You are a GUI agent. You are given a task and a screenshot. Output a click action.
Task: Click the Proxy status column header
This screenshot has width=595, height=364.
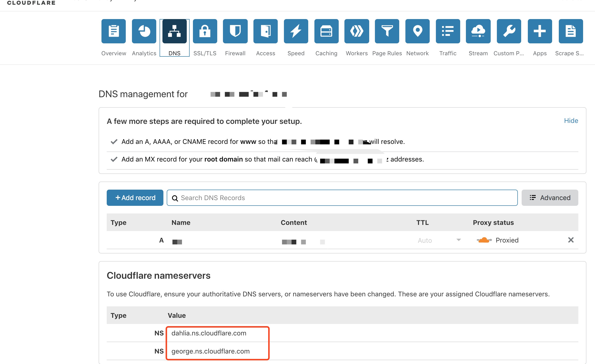click(x=493, y=222)
